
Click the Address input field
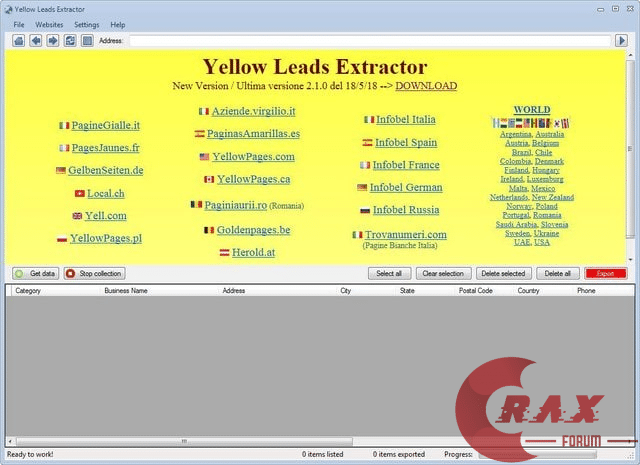pyautogui.click(x=370, y=40)
